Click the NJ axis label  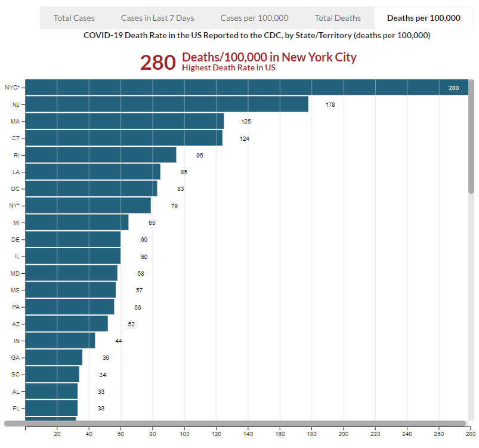tap(16, 104)
